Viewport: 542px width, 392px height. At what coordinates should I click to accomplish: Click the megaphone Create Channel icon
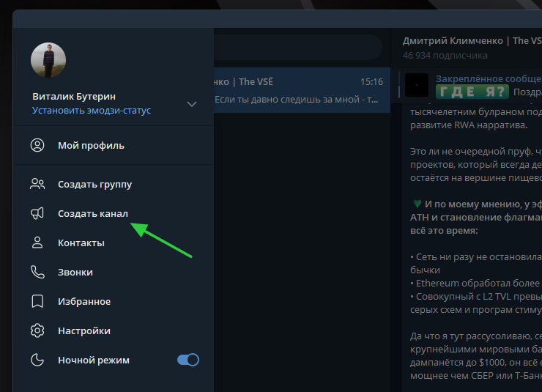[x=37, y=213]
